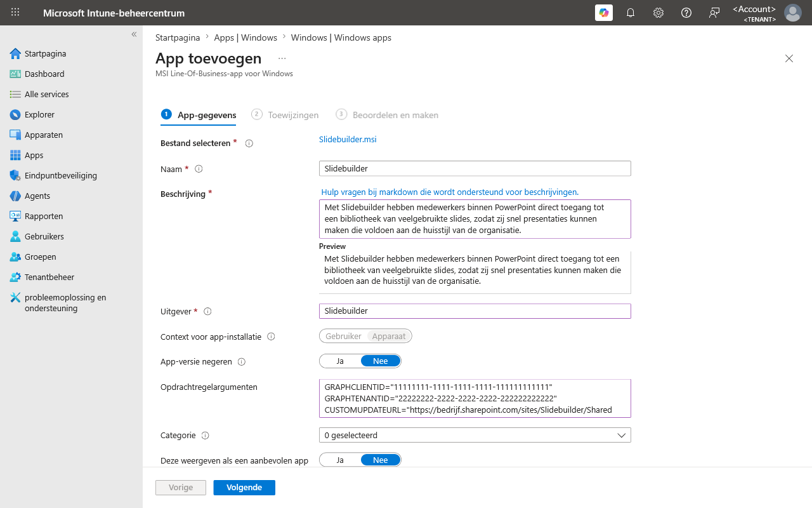Image resolution: width=812 pixels, height=508 pixels.
Task: Close the App toevoegen pane
Action: tap(789, 58)
